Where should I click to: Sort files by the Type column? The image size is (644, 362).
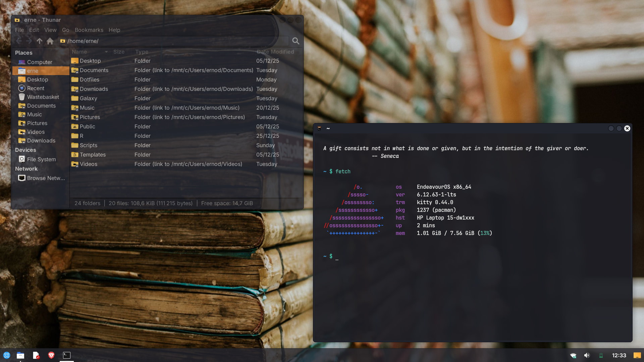point(142,52)
